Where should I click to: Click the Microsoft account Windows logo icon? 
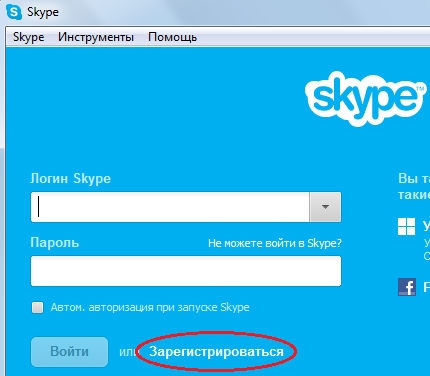point(406,227)
